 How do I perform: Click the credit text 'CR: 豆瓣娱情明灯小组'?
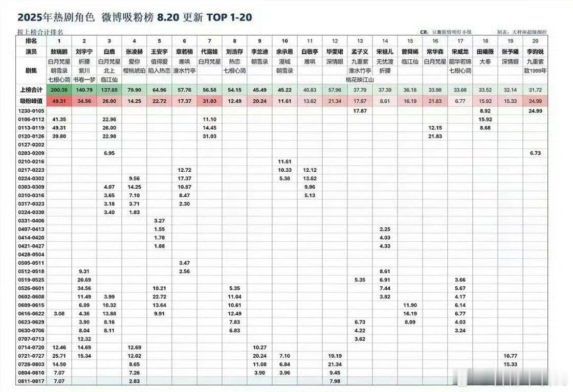pyautogui.click(x=446, y=32)
